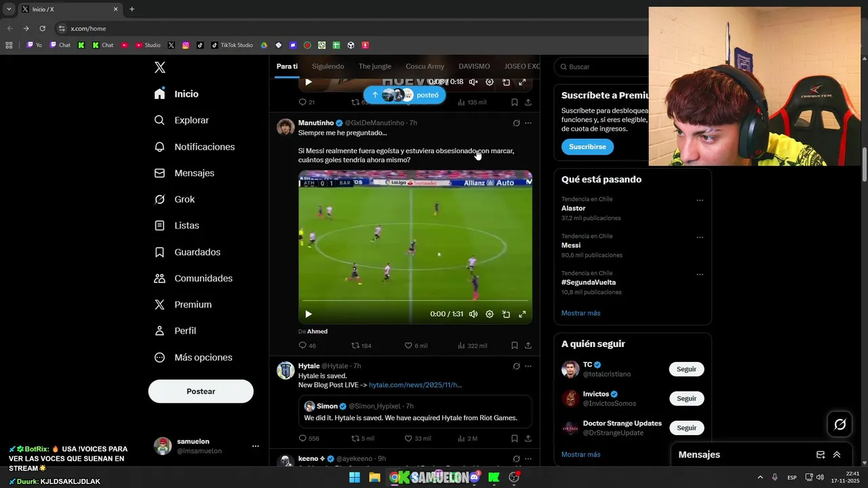Open Grok in sidebar
Viewport: 868px width, 488px height.
point(174,199)
